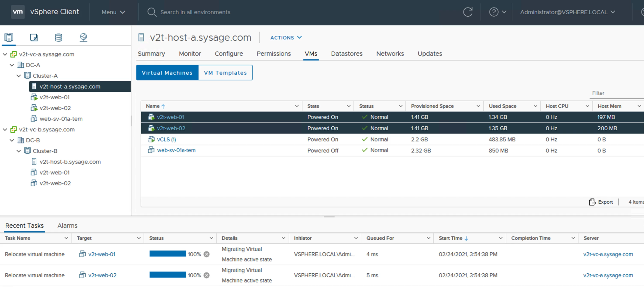
Task: Select the Virtual Machines toggle button
Action: coord(167,73)
